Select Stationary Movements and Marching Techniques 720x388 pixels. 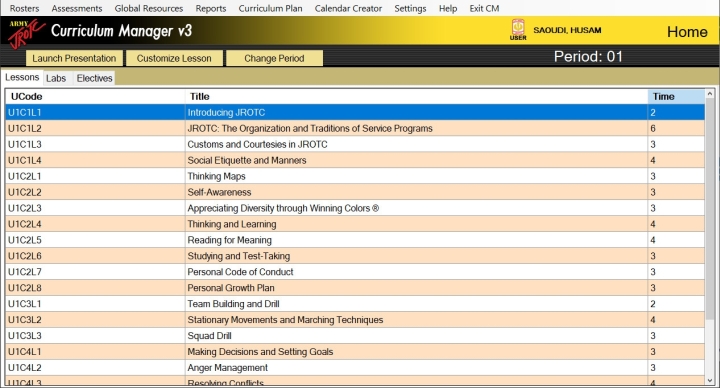point(355,320)
